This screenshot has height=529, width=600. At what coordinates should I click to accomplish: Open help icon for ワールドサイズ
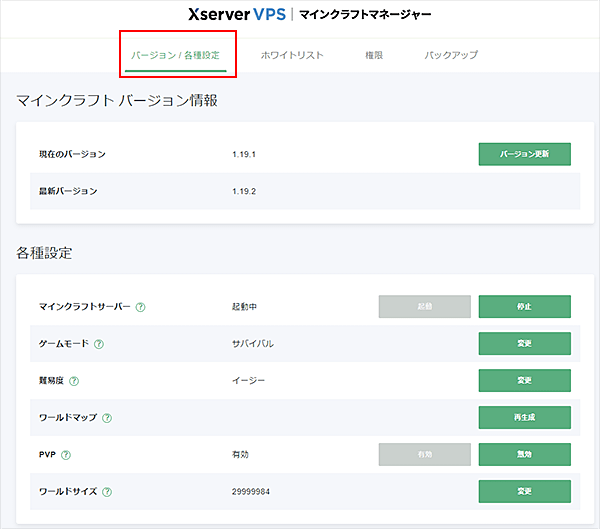coord(106,492)
